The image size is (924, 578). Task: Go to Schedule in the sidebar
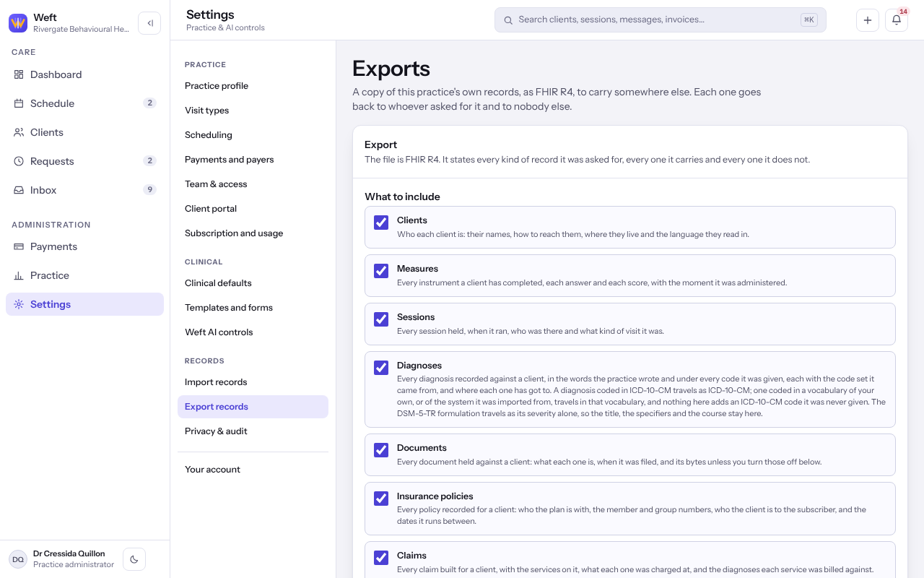84,103
